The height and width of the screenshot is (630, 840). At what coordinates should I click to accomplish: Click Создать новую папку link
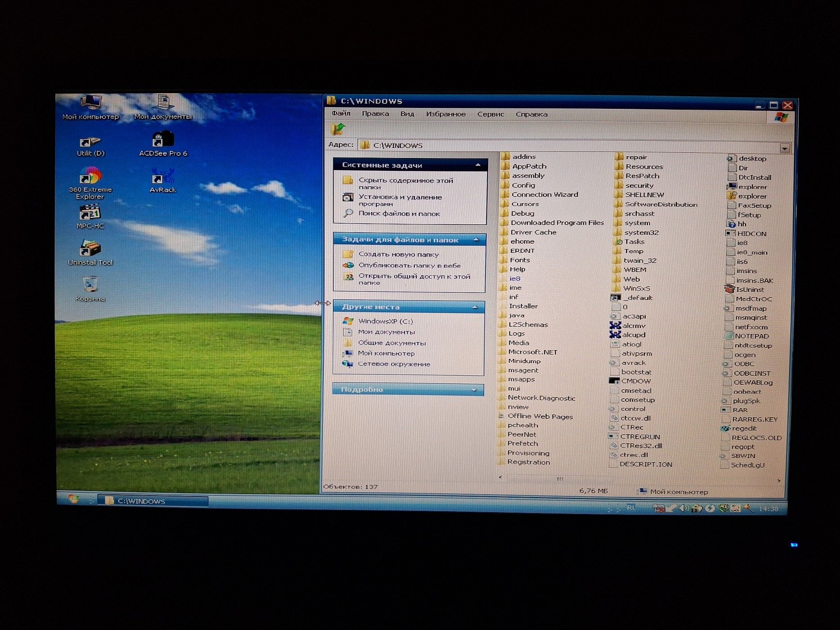coord(398,254)
